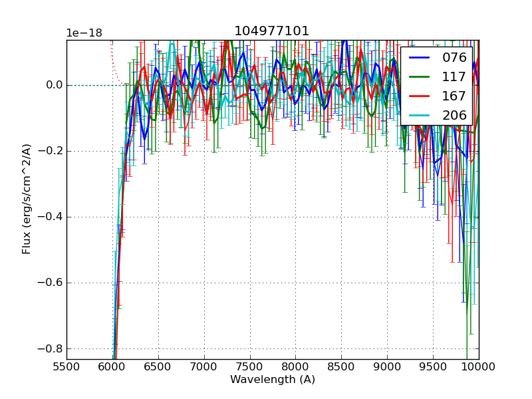
Task: Select the 117 legend entry label
Action: pos(454,77)
